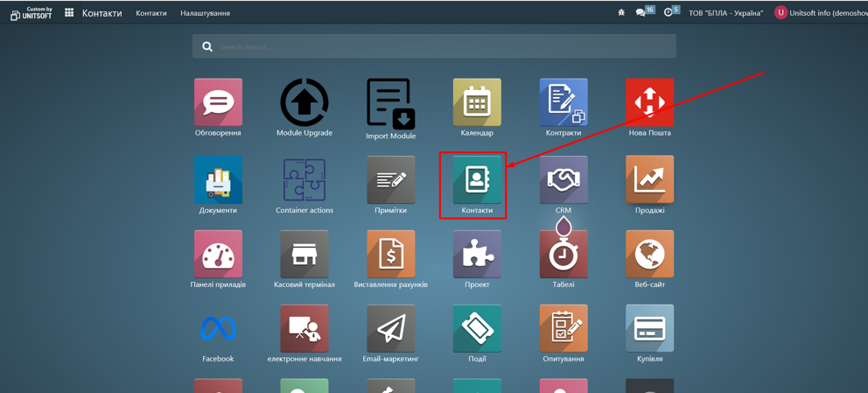The width and height of the screenshot is (868, 393).
Task: Open the Нова Пошта app
Action: (650, 102)
